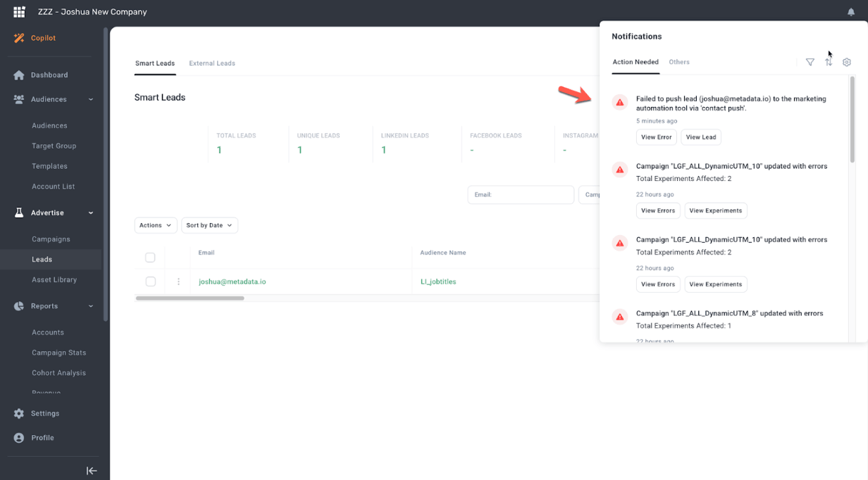Open Settings via the gear icon
The height and width of the screenshot is (480, 868).
pyautogui.click(x=17, y=414)
